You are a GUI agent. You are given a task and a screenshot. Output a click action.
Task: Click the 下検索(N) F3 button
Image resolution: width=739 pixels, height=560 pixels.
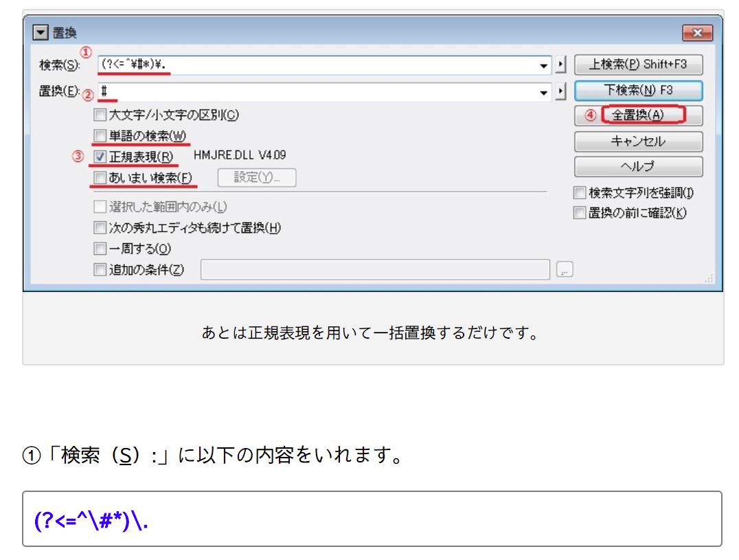point(638,90)
